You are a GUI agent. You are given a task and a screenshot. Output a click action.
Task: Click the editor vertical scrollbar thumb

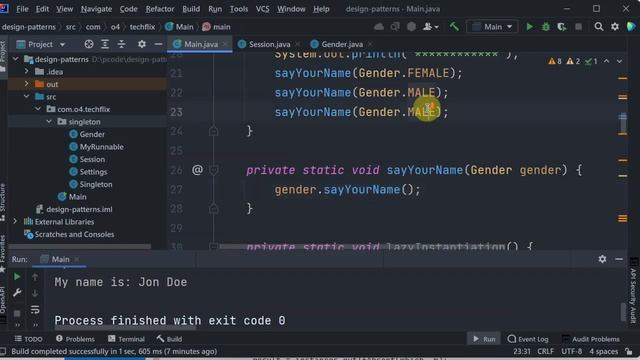click(622, 123)
